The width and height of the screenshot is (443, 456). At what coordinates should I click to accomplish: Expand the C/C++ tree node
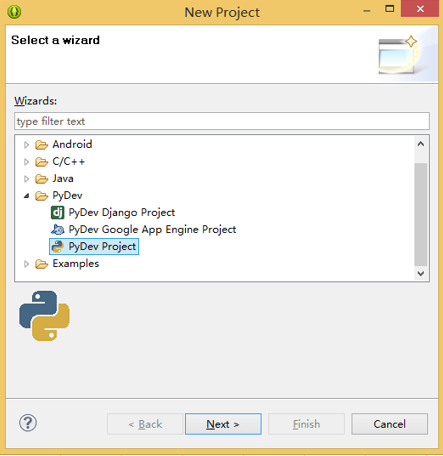click(26, 162)
